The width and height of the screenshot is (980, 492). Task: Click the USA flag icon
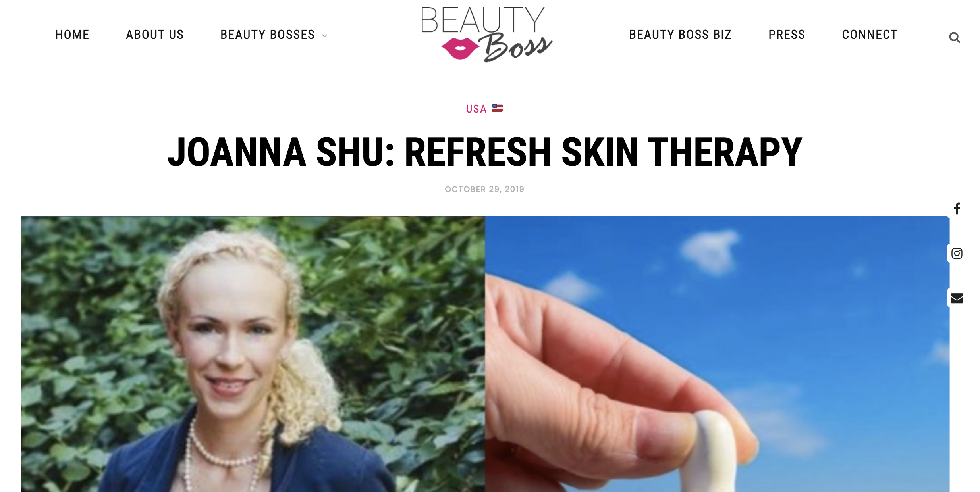click(x=497, y=108)
